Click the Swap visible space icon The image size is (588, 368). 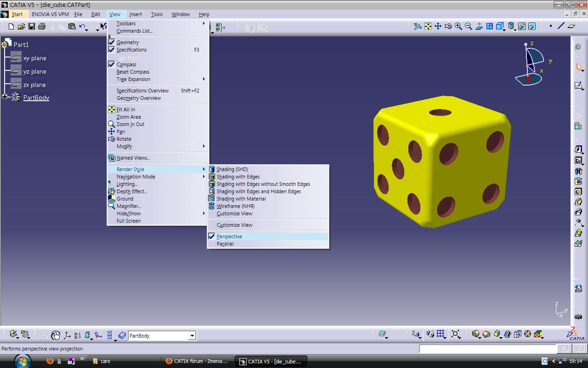tap(531, 26)
